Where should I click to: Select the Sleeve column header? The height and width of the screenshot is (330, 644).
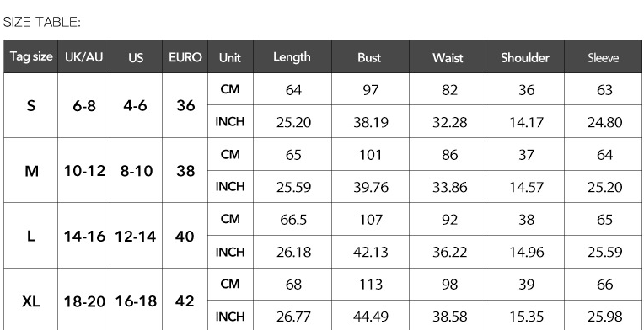click(603, 56)
